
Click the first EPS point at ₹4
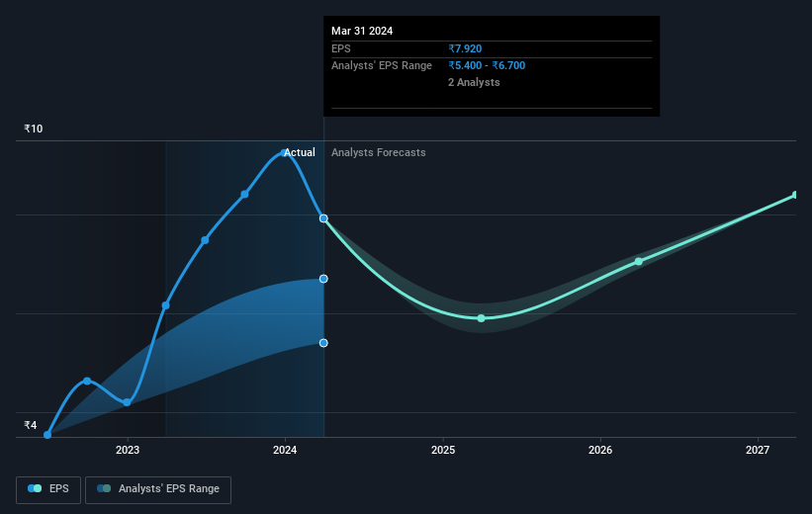tap(47, 435)
